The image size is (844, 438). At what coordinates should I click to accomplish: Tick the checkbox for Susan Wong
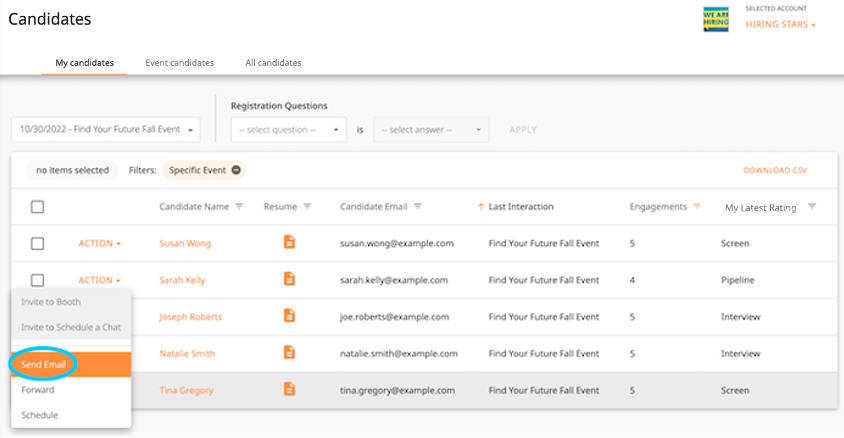37,243
